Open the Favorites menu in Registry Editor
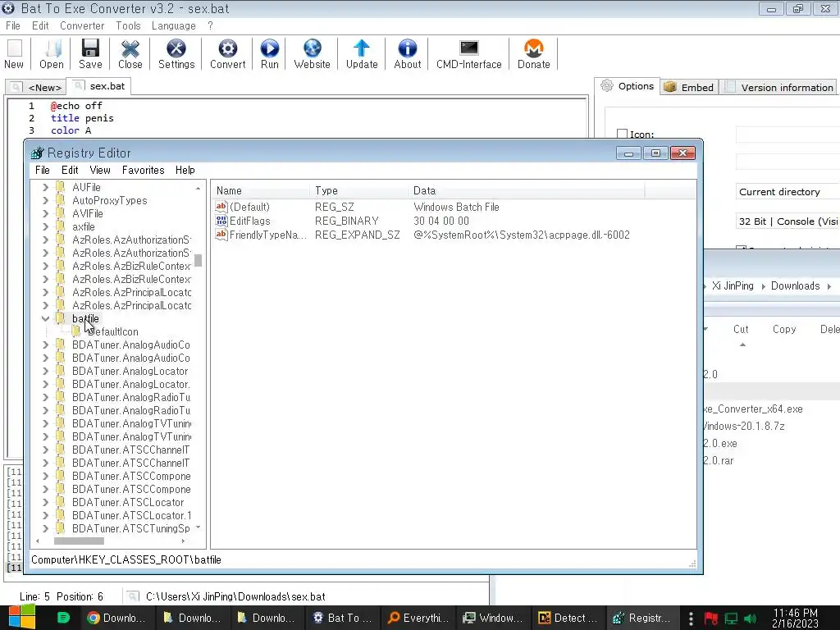 143,170
